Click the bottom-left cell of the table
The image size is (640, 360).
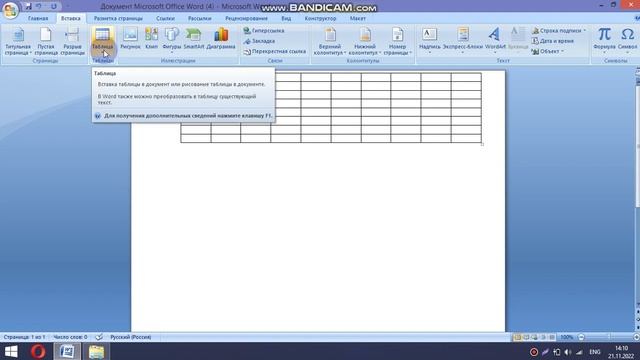[196, 138]
